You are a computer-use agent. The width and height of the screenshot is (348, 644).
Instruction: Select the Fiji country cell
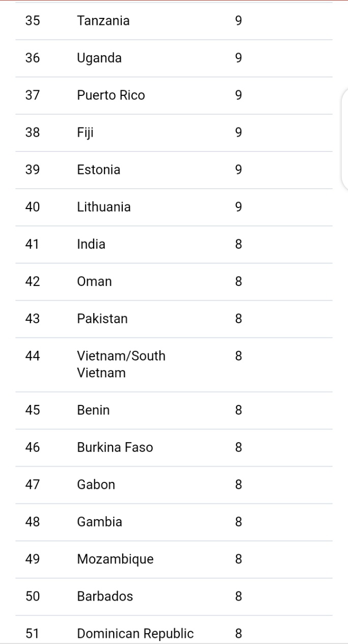click(85, 133)
